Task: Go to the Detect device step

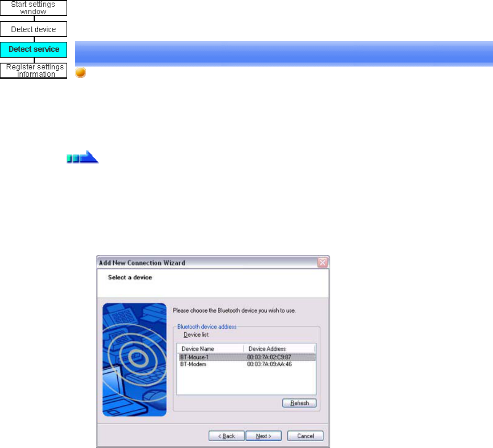Action: coord(33,29)
